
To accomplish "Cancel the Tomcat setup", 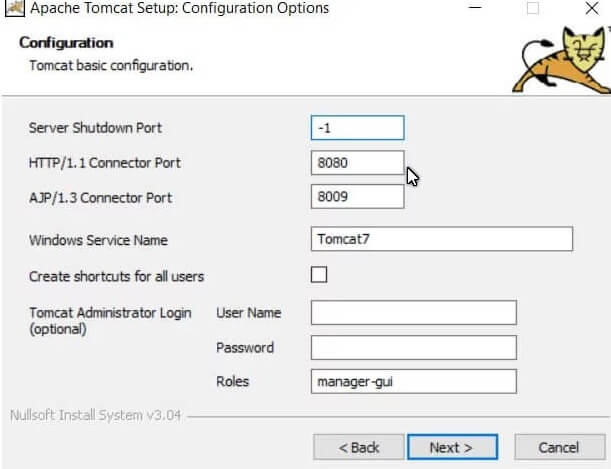I will [560, 447].
